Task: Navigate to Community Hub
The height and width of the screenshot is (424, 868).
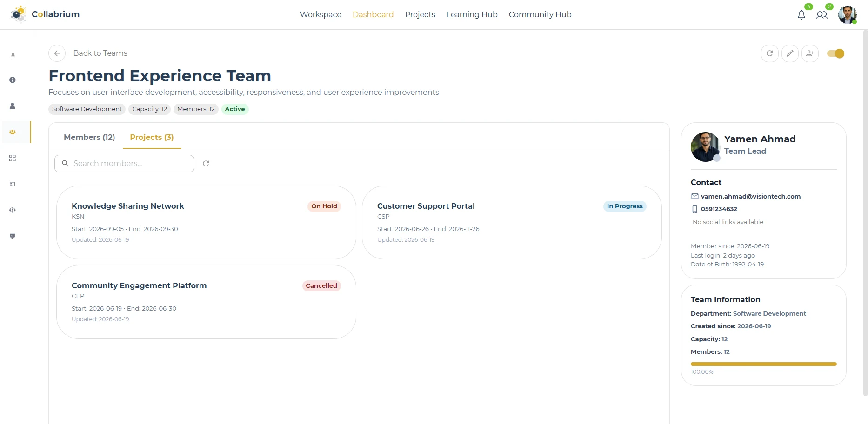Action: pos(540,14)
